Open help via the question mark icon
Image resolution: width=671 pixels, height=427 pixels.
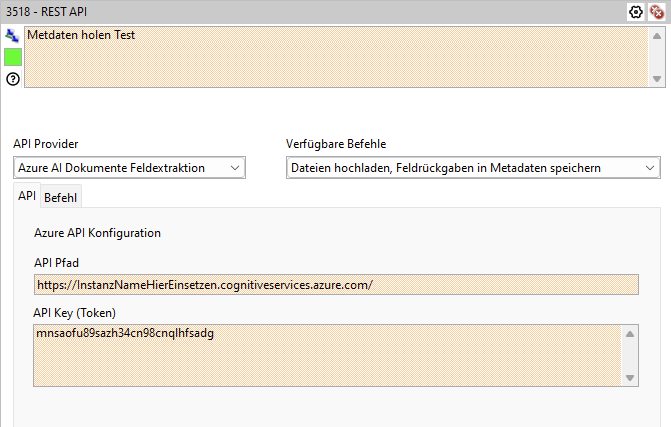click(x=12, y=79)
